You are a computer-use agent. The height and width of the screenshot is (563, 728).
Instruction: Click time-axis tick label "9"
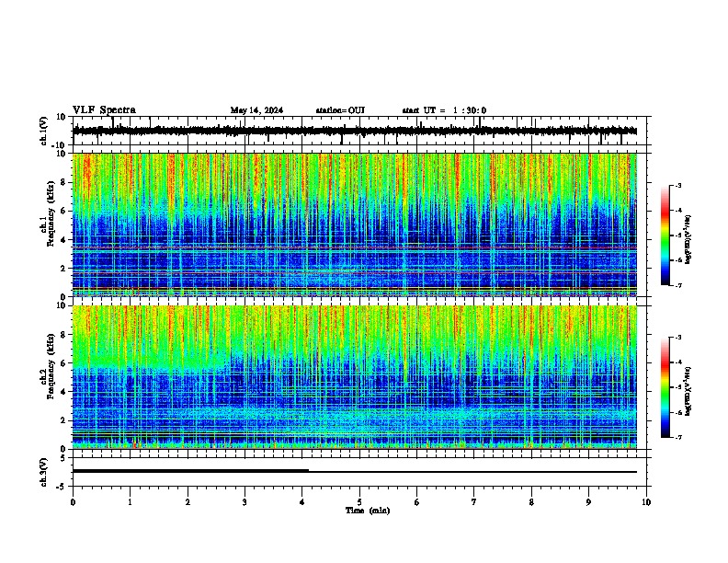pyautogui.click(x=588, y=502)
